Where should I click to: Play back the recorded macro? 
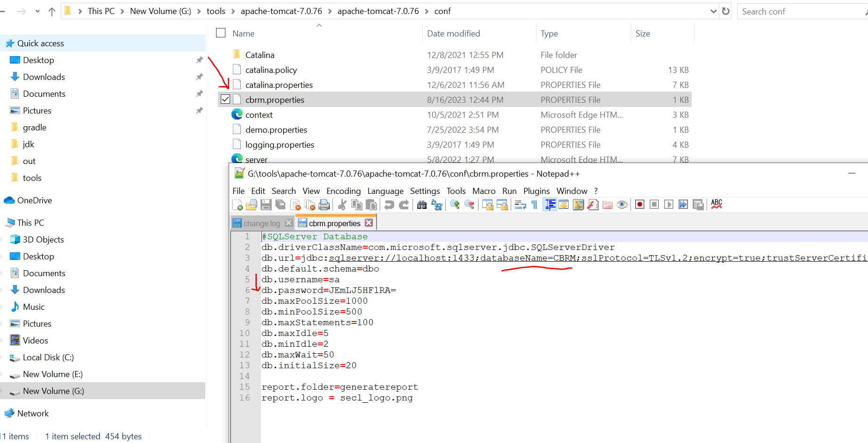669,205
